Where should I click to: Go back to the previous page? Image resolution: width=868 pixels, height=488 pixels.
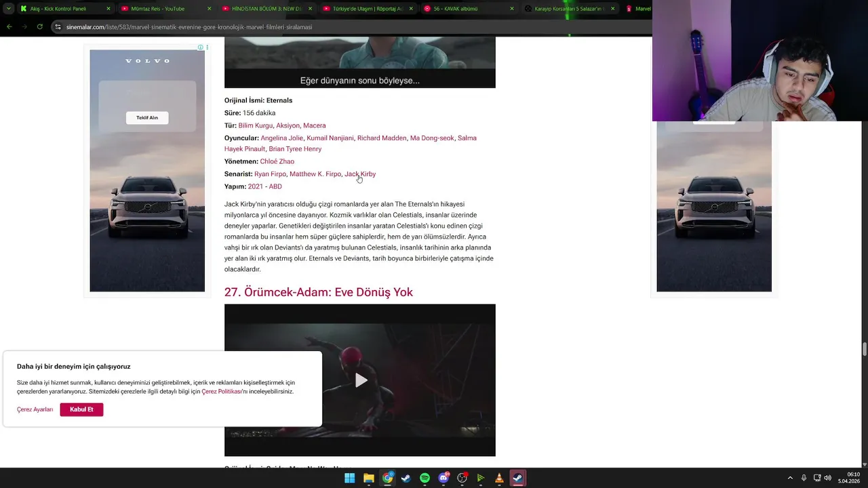[9, 26]
